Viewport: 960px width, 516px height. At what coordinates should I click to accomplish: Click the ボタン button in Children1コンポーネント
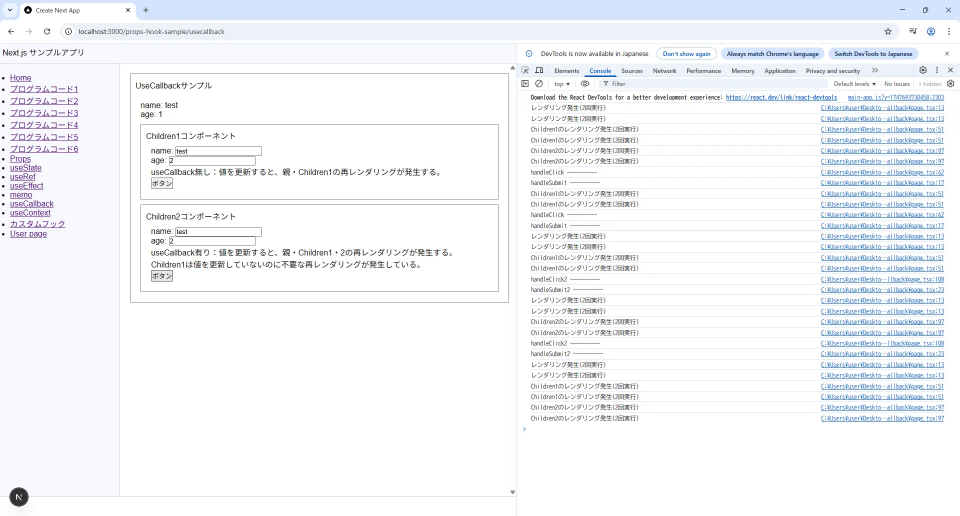[x=162, y=183]
